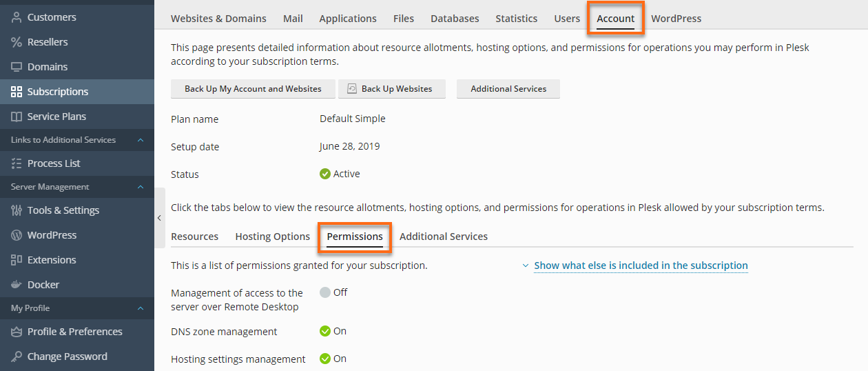The width and height of the screenshot is (868, 371).
Task: Open the Websites & Domains tab
Action: pyautogui.click(x=218, y=19)
